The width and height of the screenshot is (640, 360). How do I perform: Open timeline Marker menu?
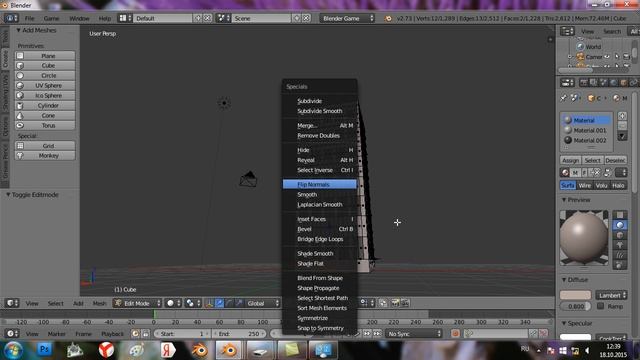(57, 334)
